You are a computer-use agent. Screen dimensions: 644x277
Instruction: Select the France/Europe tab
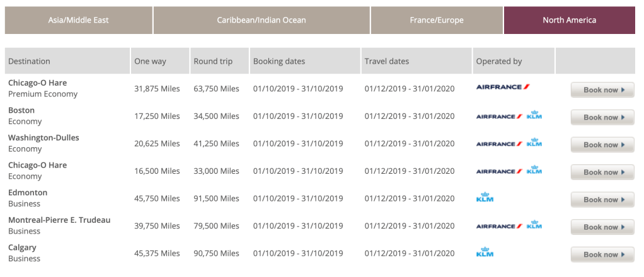coord(437,20)
